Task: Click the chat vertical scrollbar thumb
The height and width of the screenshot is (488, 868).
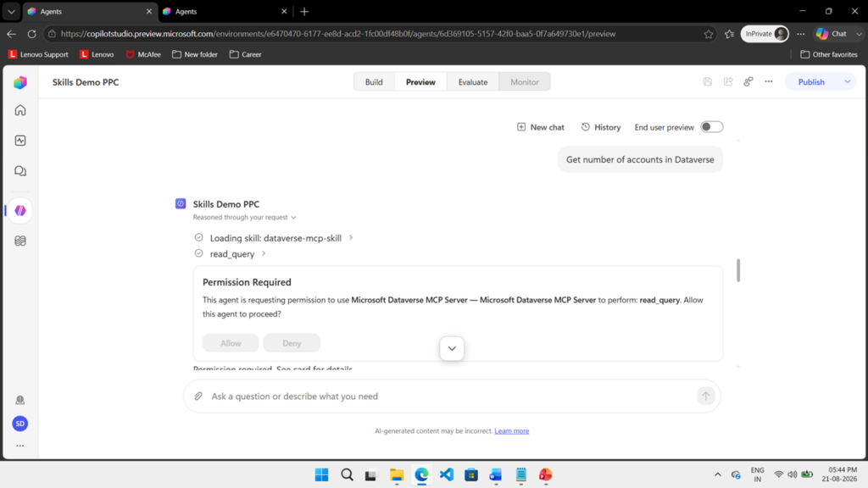Action: pyautogui.click(x=738, y=270)
